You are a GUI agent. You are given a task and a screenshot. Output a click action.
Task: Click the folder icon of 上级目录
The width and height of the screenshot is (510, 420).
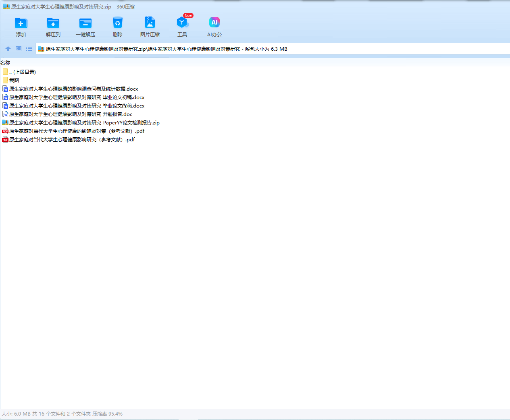(5, 72)
